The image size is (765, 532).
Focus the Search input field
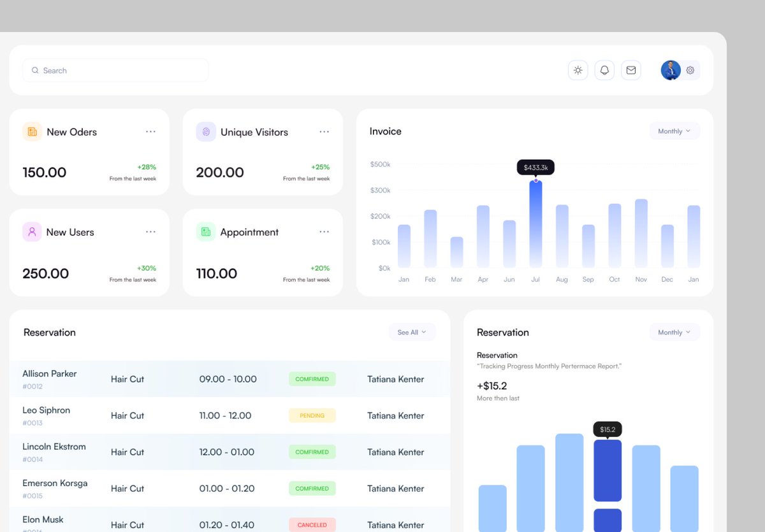115,70
